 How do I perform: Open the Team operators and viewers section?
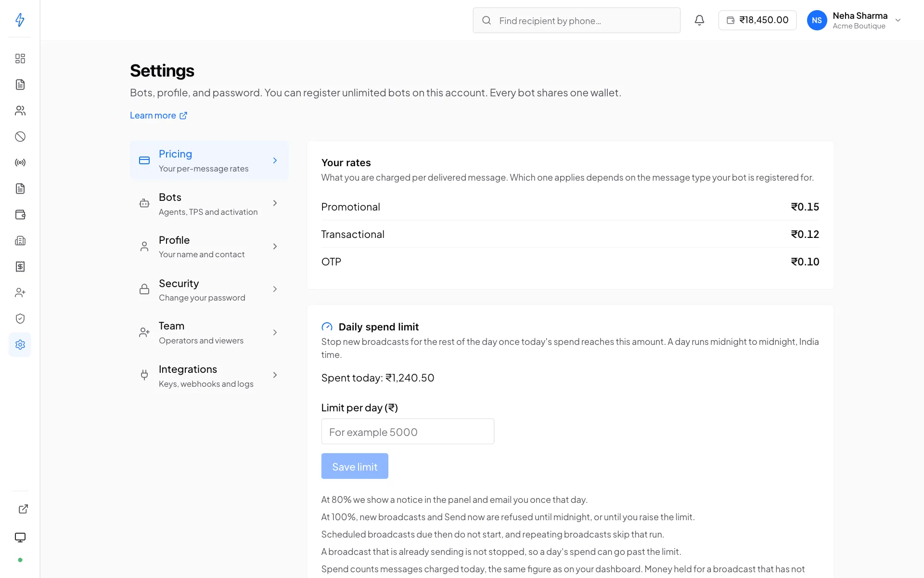click(209, 333)
